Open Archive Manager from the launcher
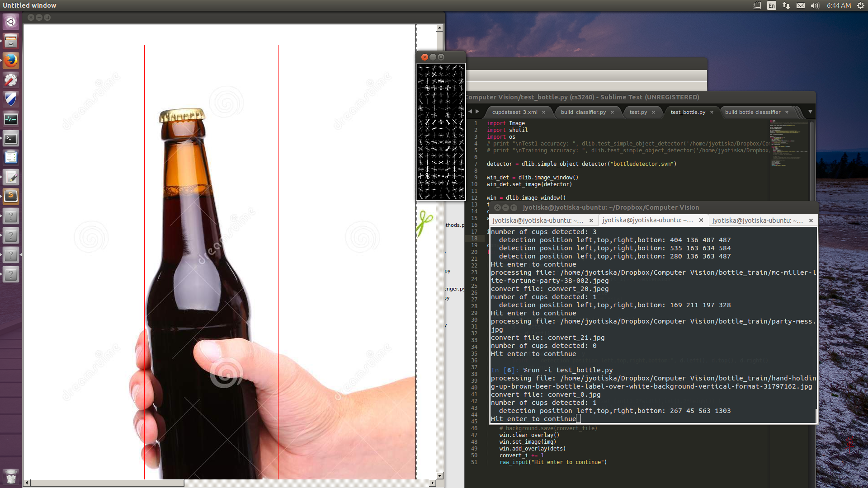Screen dimensions: 868x488 [x=11, y=41]
